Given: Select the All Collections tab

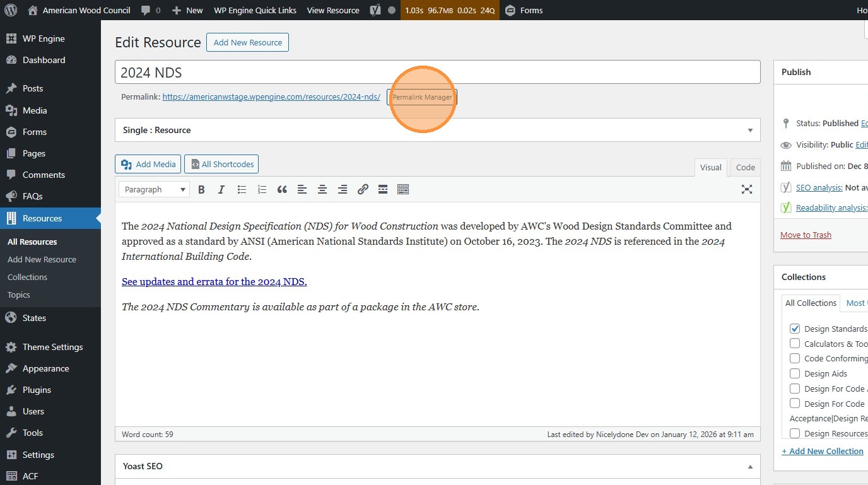Looking at the screenshot, I should coord(811,303).
